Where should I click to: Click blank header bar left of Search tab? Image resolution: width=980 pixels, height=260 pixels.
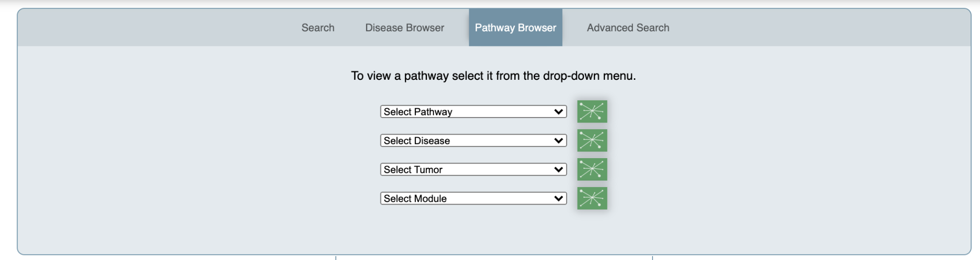tap(157, 28)
